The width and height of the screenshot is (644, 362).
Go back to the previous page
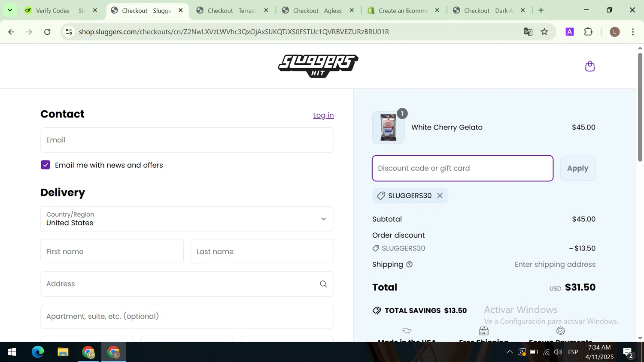click(x=11, y=32)
